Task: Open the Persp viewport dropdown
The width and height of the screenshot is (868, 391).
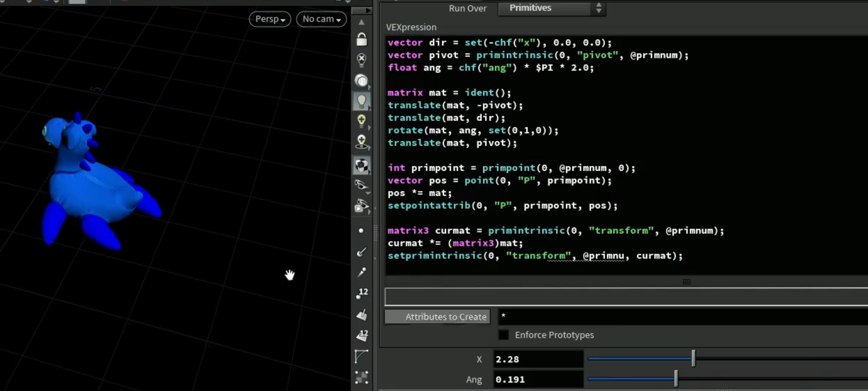Action: [x=270, y=19]
